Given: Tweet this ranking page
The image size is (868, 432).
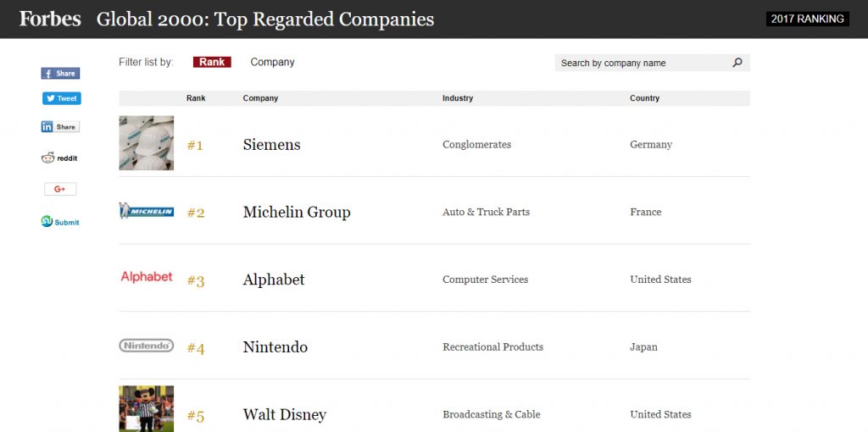Looking at the screenshot, I should tap(61, 98).
